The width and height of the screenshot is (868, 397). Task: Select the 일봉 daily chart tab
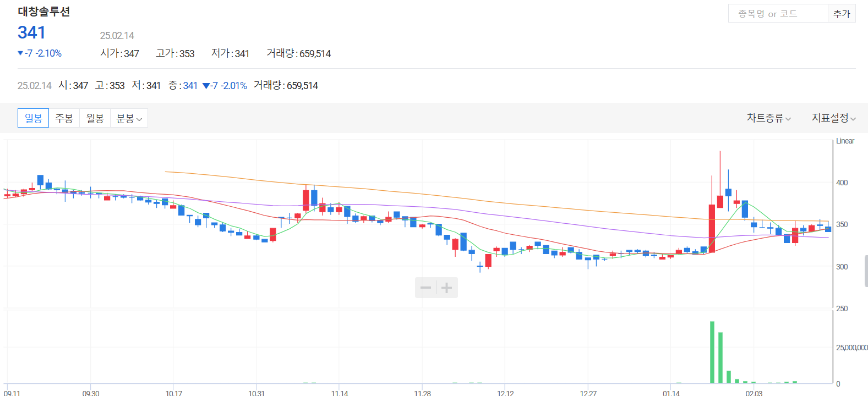coord(34,118)
